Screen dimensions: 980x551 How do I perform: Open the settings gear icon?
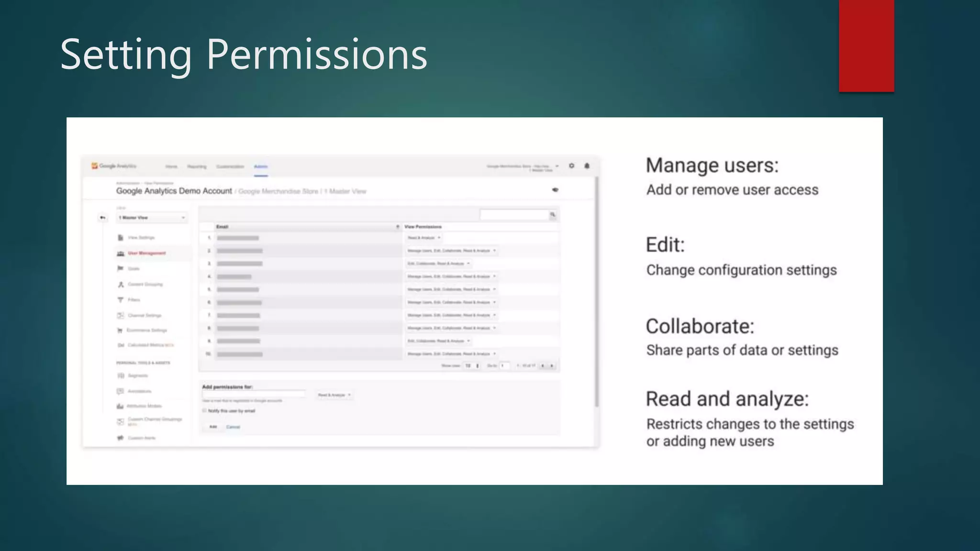pyautogui.click(x=571, y=165)
